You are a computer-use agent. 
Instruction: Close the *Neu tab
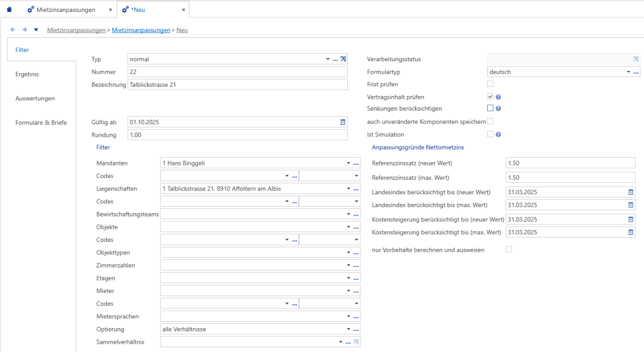pyautogui.click(x=183, y=9)
